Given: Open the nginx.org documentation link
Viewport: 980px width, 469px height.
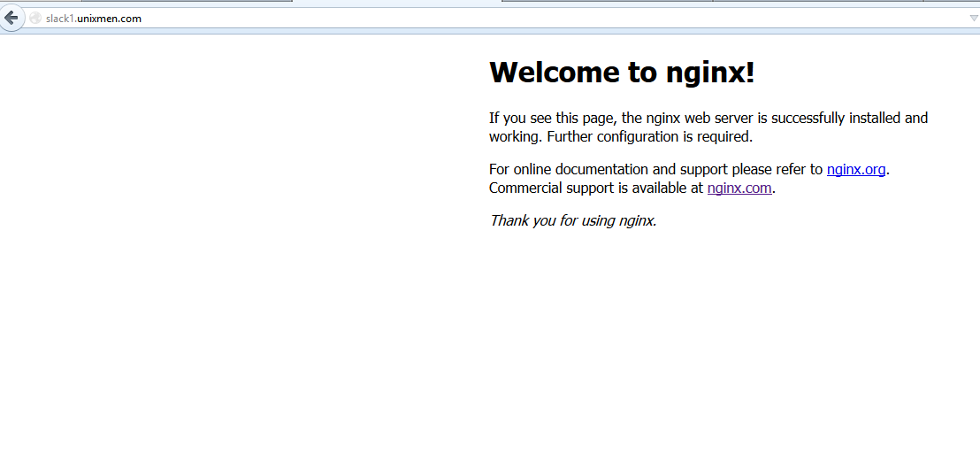Looking at the screenshot, I should pos(855,170).
